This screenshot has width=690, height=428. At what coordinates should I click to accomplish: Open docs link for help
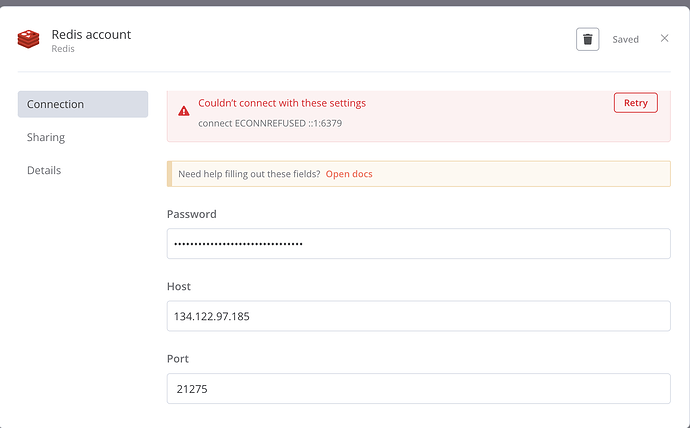pos(349,174)
